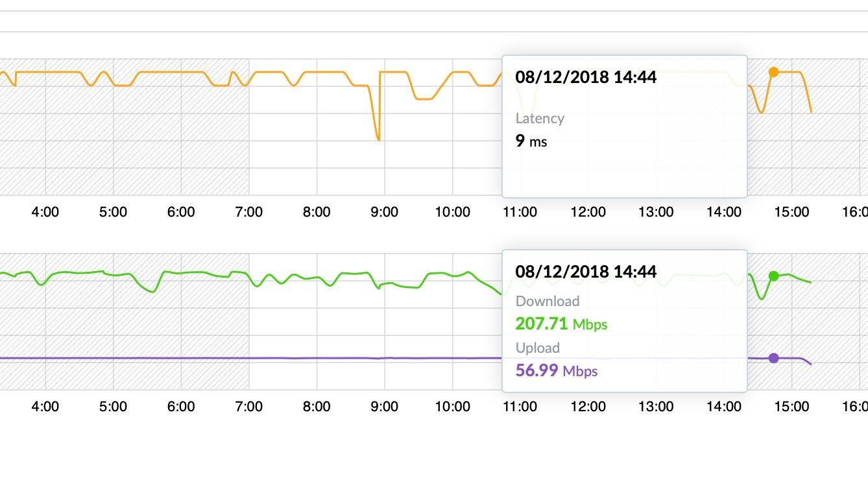Viewport: 868px width, 480px height.
Task: Click the date header in the speed tooltip
Action: [x=585, y=271]
